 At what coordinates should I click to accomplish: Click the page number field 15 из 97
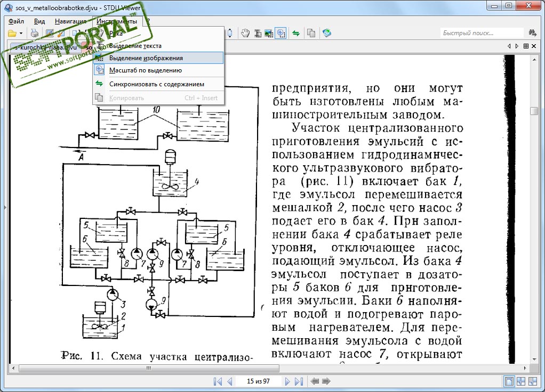tap(258, 381)
